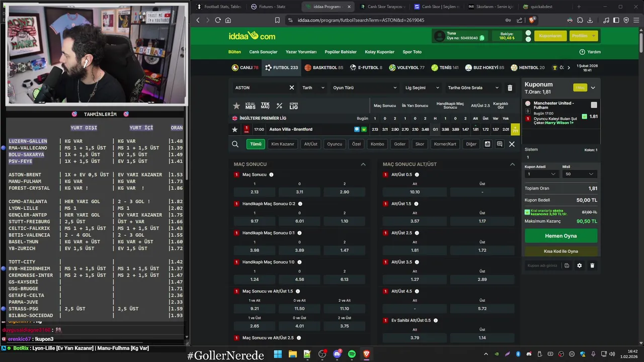Switch to the Oyuncu market tab
Viewport: 644px width, 362px height.
point(335,144)
